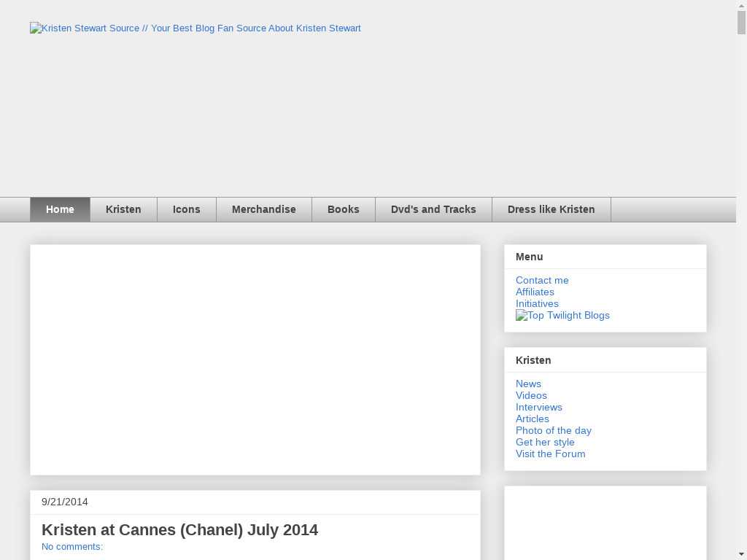Click the Get her style link
Viewport: 747px width, 560px height.
(545, 443)
